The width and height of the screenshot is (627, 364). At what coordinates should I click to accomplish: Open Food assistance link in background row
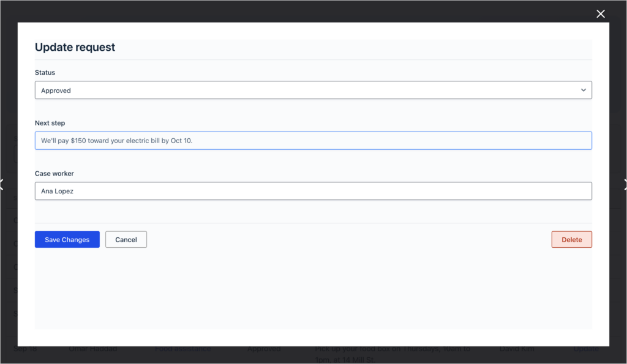[x=182, y=349]
